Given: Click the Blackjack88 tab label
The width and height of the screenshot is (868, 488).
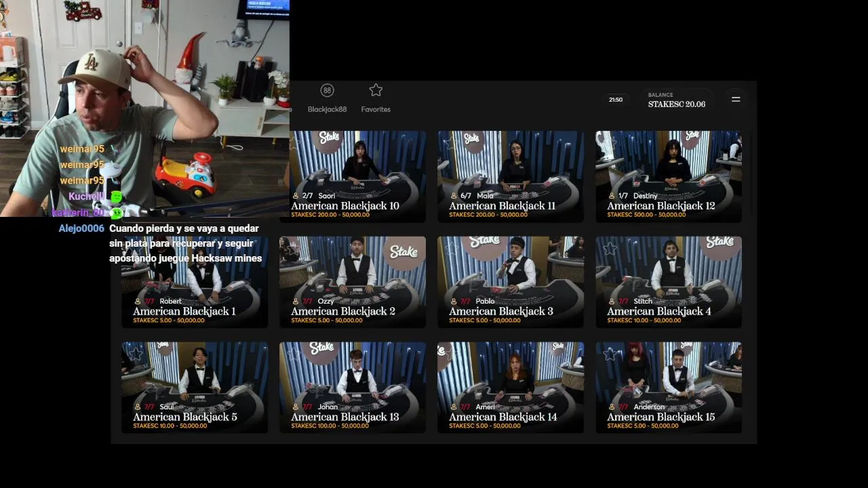Looking at the screenshot, I should [x=327, y=109].
